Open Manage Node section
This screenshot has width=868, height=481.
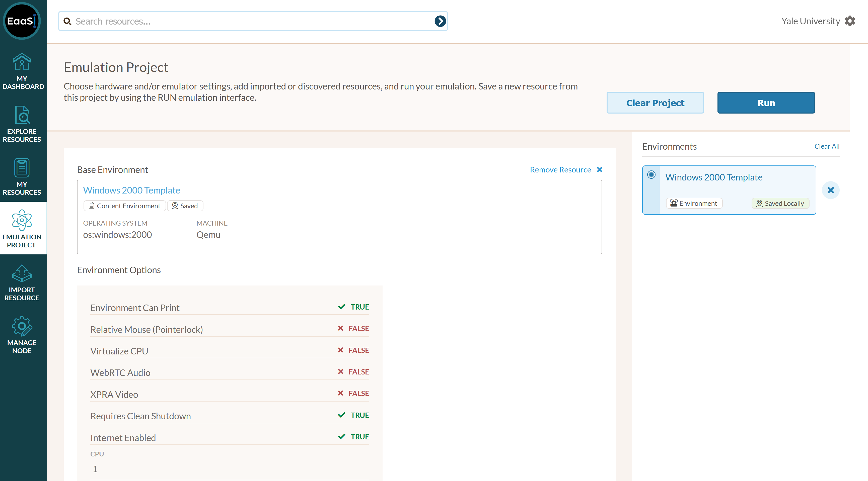click(x=22, y=336)
